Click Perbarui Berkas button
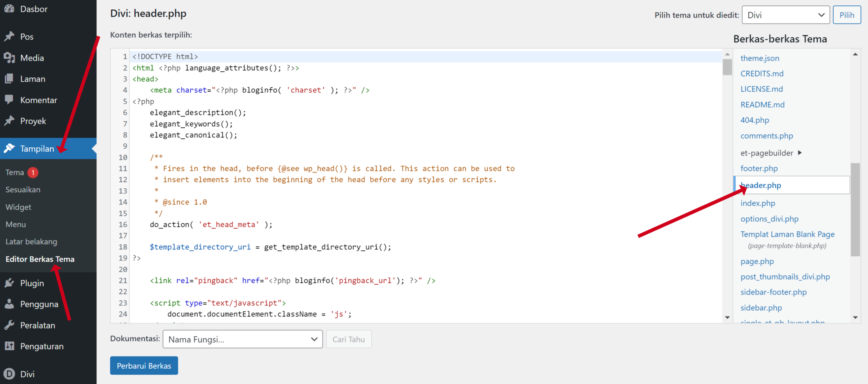868x384 pixels. [x=144, y=366]
